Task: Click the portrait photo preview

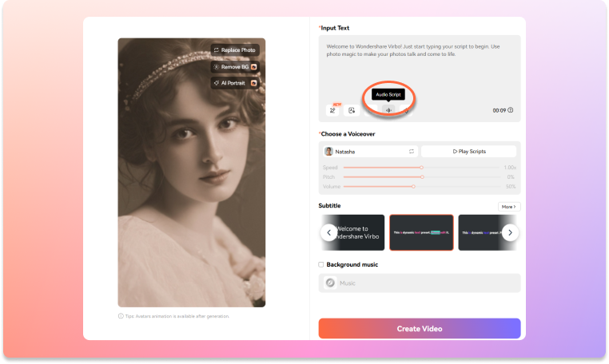Action: click(192, 172)
